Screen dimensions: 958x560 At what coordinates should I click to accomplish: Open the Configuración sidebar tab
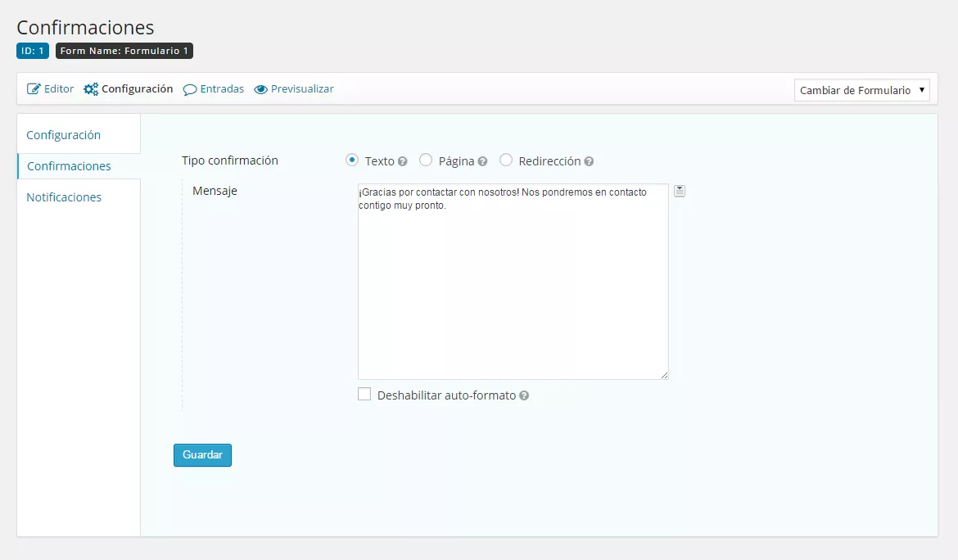point(63,135)
